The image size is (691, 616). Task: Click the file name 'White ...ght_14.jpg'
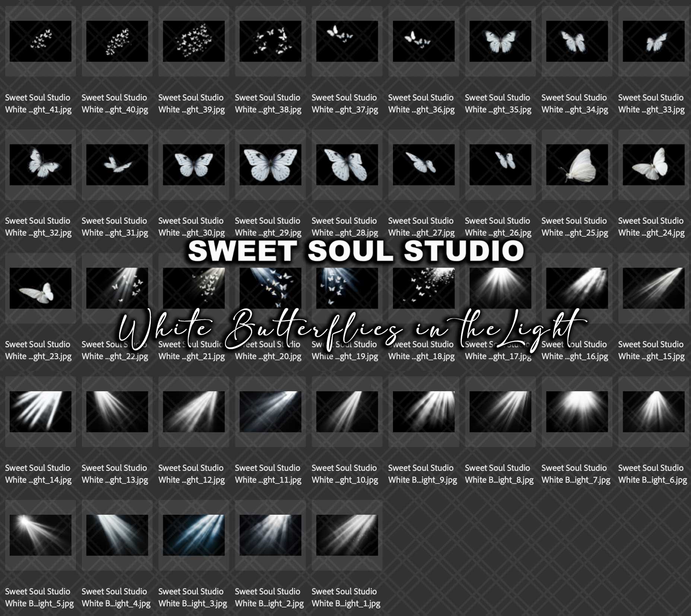coord(38,480)
